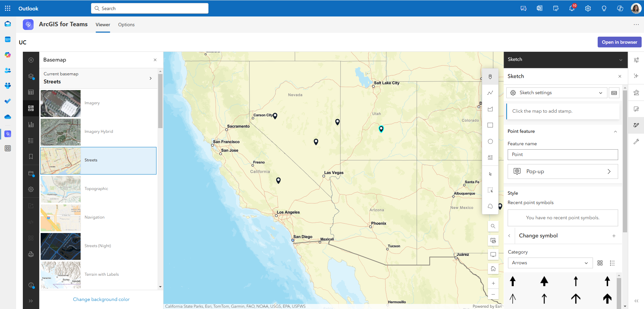Open the Outlook Calendar from left rail

[x=8, y=39]
